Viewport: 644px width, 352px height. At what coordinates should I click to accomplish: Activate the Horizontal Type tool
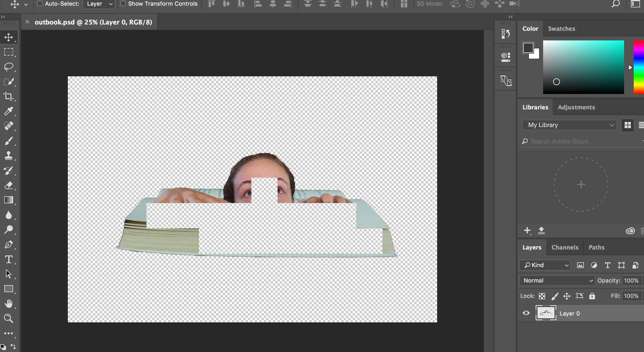tap(9, 259)
